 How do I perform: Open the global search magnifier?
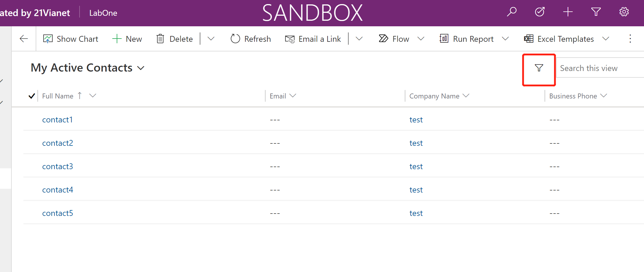(x=512, y=12)
